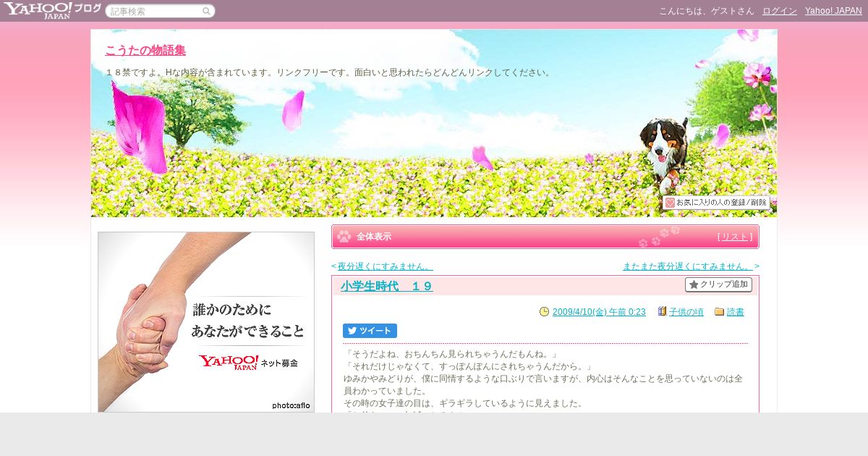The height and width of the screenshot is (456, 868).
Task: Open the date link 2009/4/10(金) 午前 0:23
Action: [x=599, y=312]
